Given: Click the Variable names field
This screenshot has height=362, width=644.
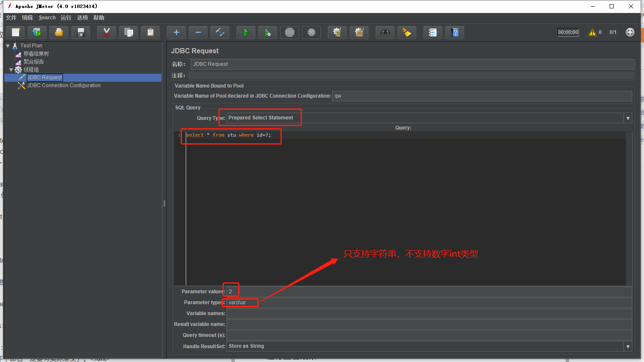Looking at the screenshot, I should point(429,313).
